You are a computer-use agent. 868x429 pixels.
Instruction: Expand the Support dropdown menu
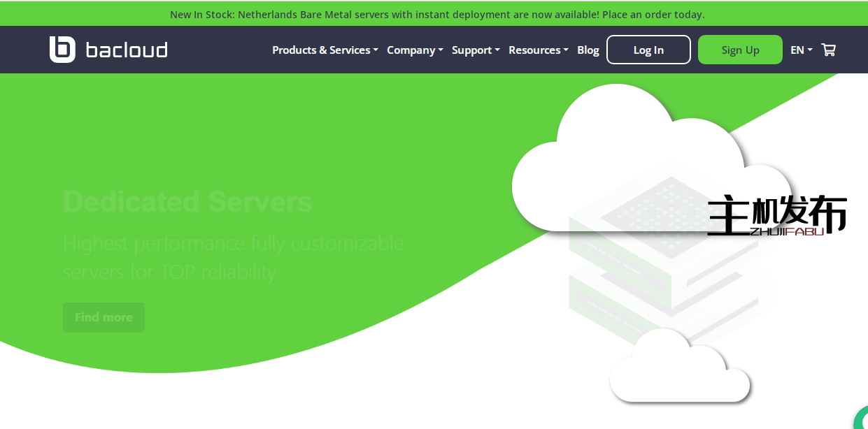[x=476, y=50]
